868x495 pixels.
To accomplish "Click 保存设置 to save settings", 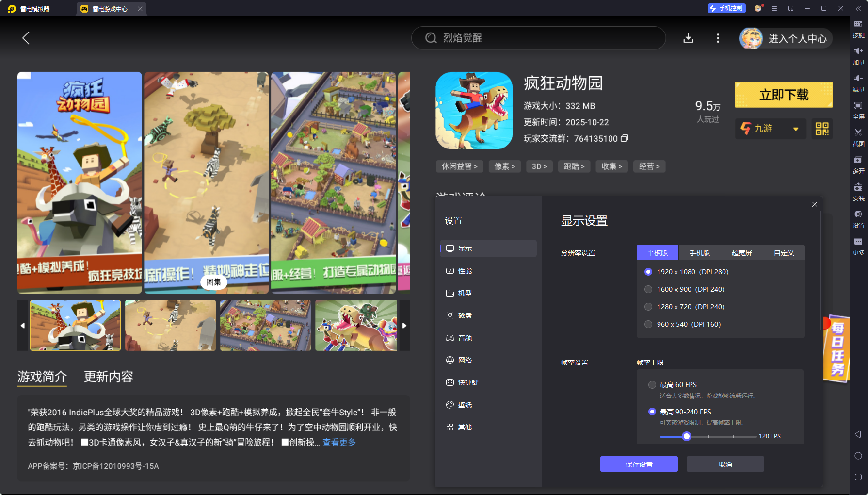I will pyautogui.click(x=639, y=464).
